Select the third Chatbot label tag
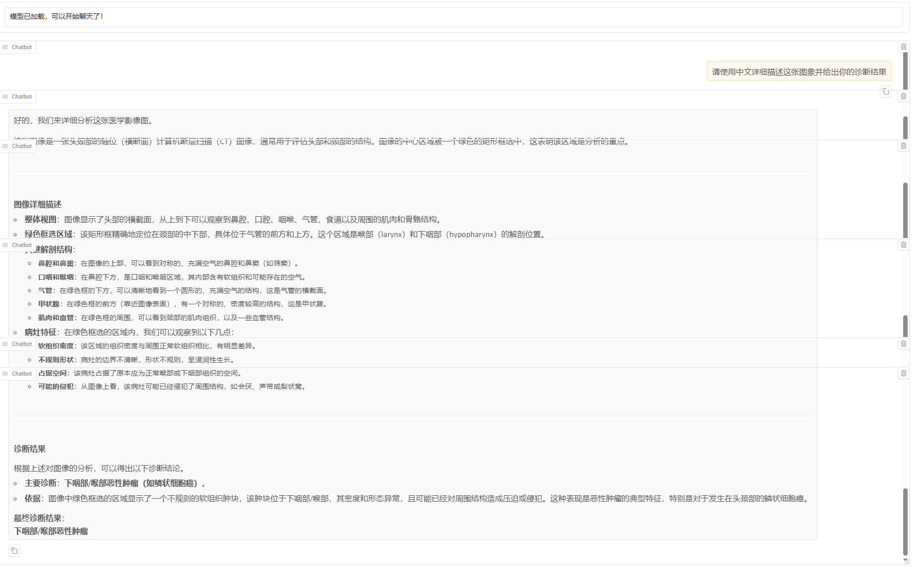This screenshot has width=924, height=570. [x=18, y=146]
